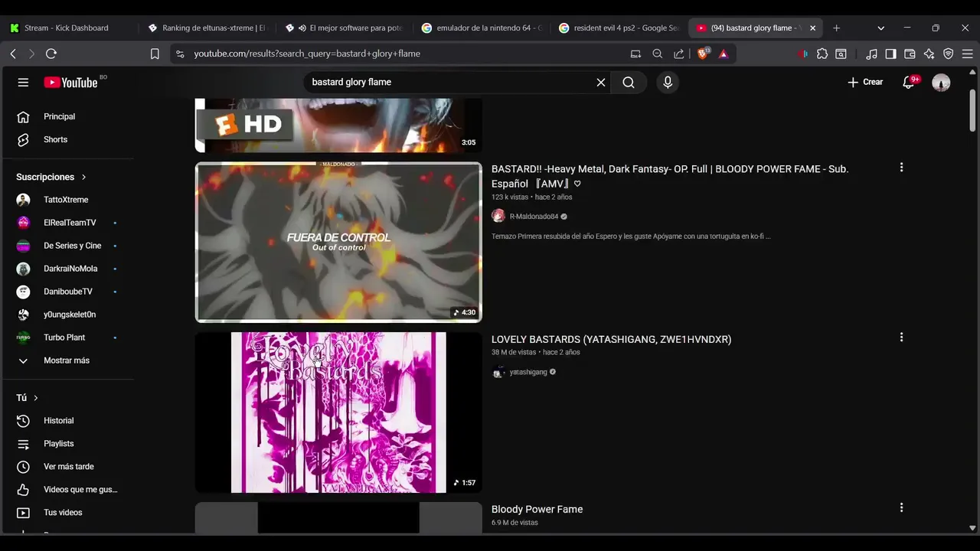This screenshot has width=980, height=551.
Task: Switch to Stream - Kick Dashboard tab
Action: pos(67,28)
